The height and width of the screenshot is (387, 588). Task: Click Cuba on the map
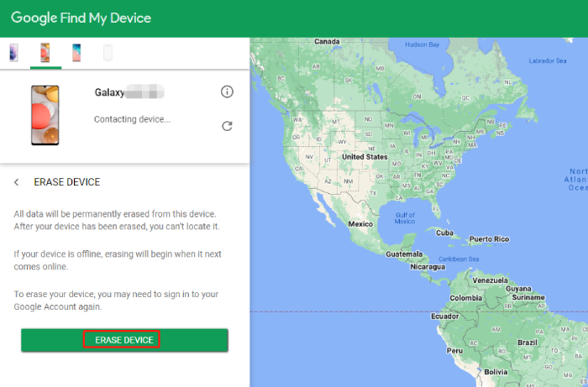click(x=445, y=233)
